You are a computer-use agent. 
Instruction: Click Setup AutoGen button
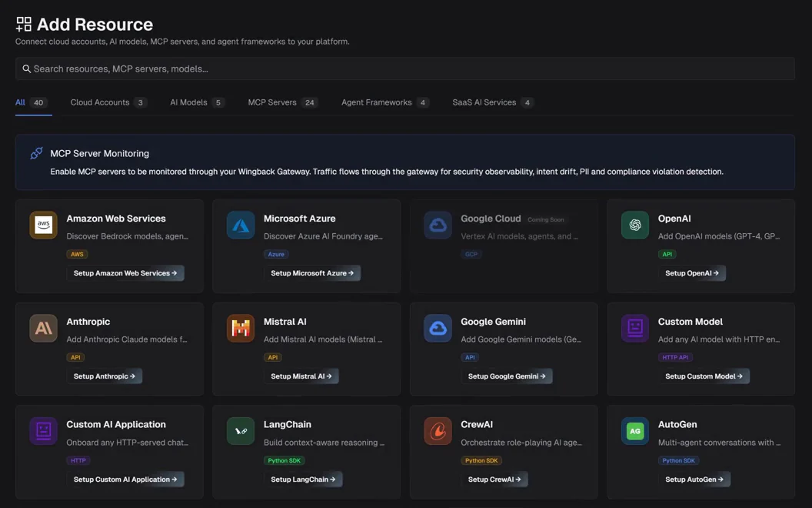coord(694,480)
